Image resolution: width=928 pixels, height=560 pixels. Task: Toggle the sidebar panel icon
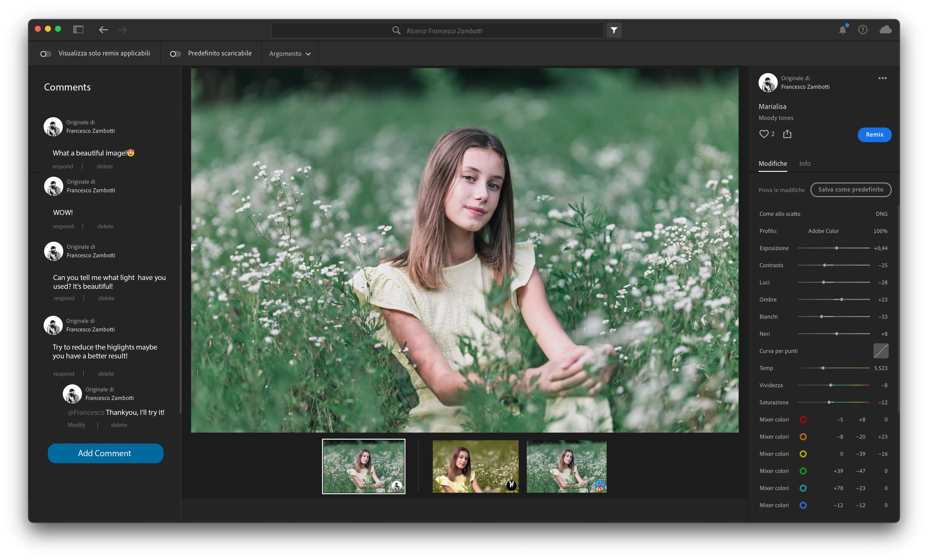coord(78,29)
